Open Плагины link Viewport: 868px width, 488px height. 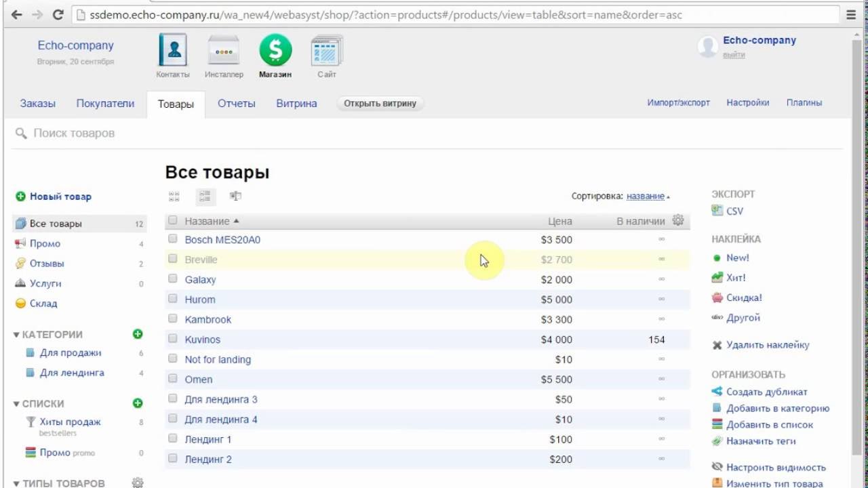coord(804,103)
